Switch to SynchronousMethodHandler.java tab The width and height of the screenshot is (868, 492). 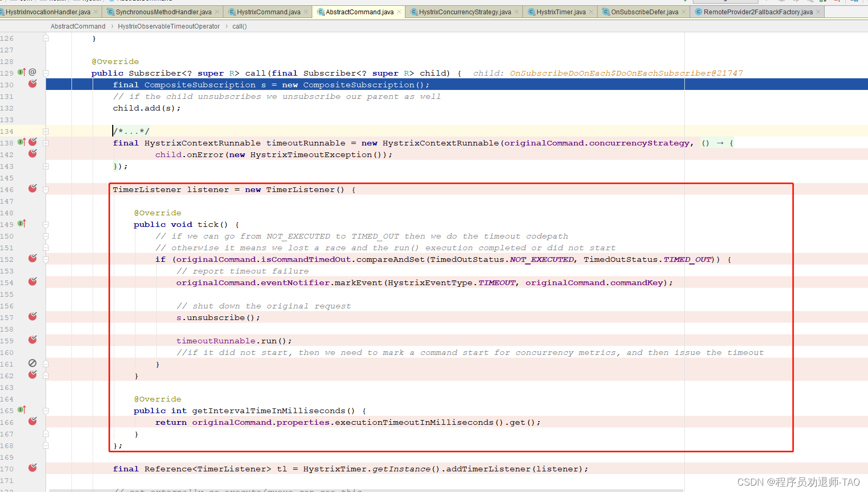point(164,12)
